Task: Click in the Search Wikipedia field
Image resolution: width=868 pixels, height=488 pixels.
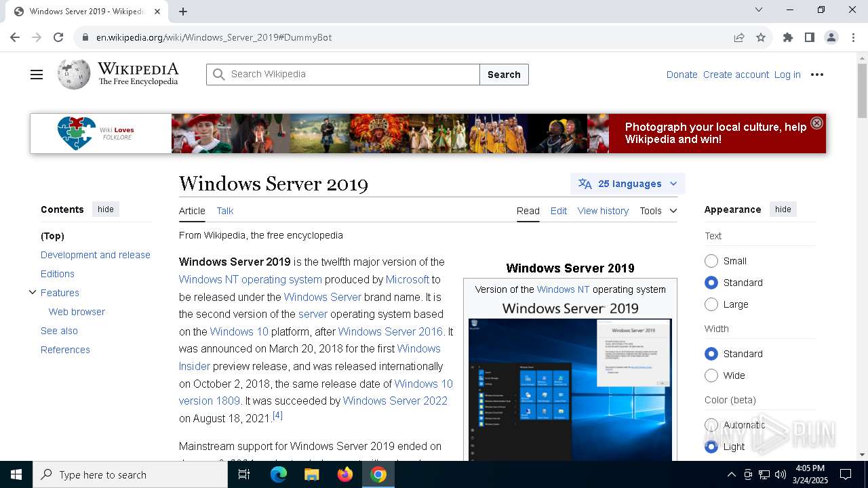Action: coord(343,75)
